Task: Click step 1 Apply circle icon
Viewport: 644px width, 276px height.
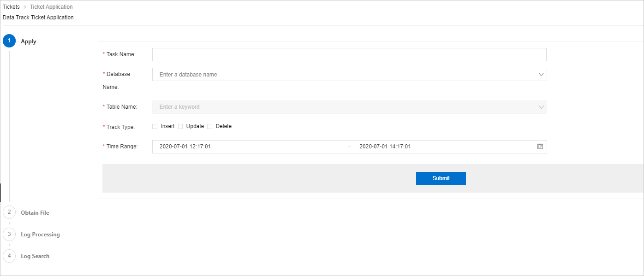Action: click(x=9, y=41)
